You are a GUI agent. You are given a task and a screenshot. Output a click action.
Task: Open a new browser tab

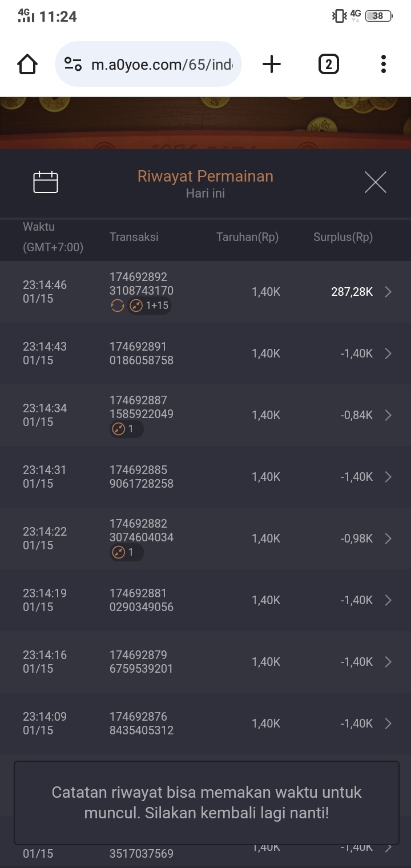point(272,64)
